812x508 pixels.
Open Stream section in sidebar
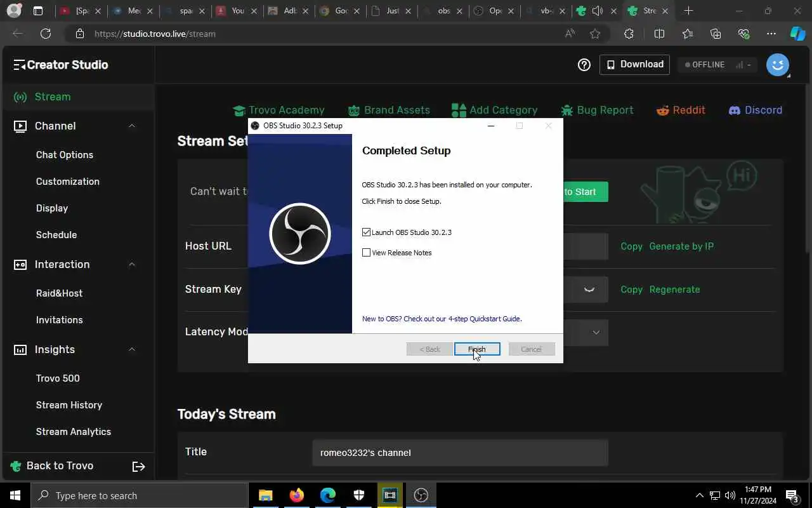point(77,97)
